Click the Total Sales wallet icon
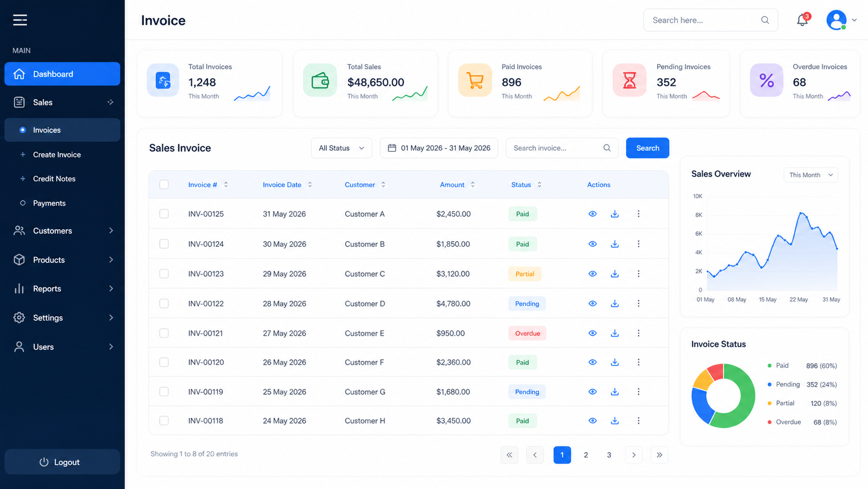The height and width of the screenshot is (489, 868). (320, 81)
